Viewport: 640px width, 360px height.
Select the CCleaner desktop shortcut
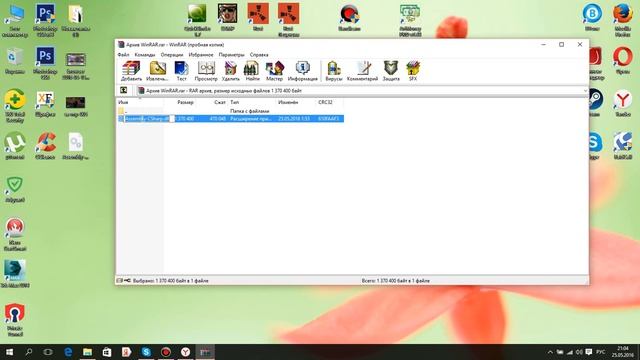point(45,146)
